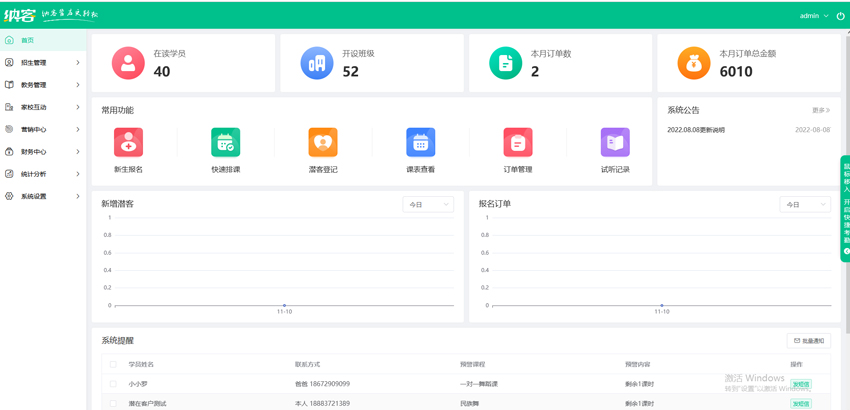Screen dimensions: 850x410
Task: Click the 开设班级 blue building icon
Action: (317, 63)
